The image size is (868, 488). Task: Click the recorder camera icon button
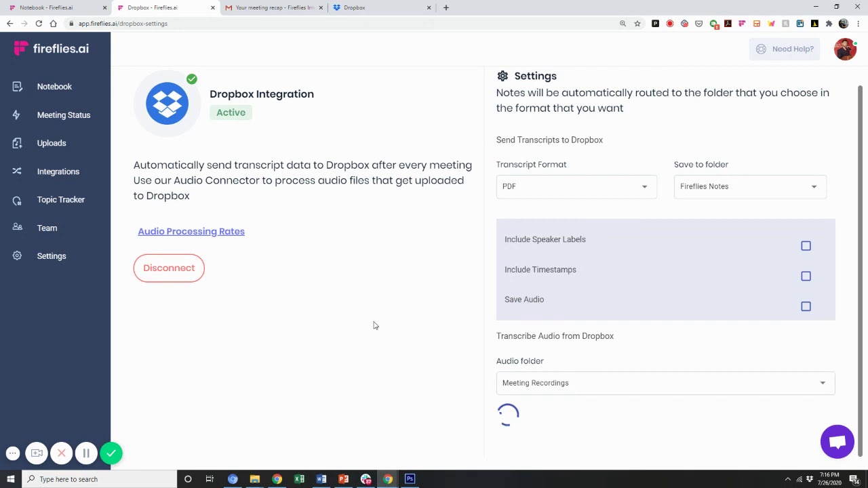37,453
